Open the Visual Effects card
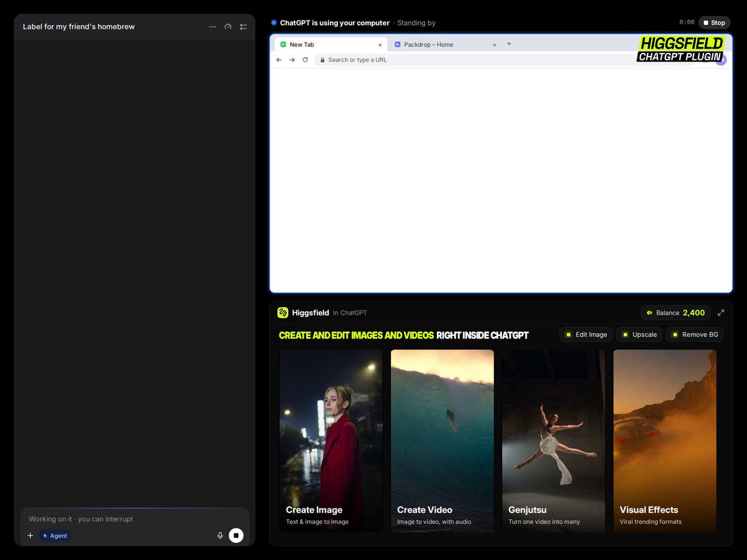This screenshot has width=747, height=560. 665,441
